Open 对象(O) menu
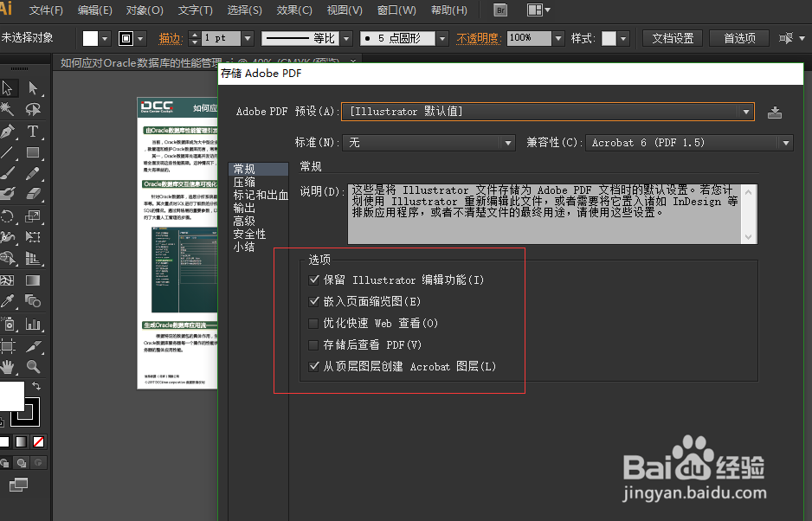Viewport: 812px width, 521px height. (145, 10)
